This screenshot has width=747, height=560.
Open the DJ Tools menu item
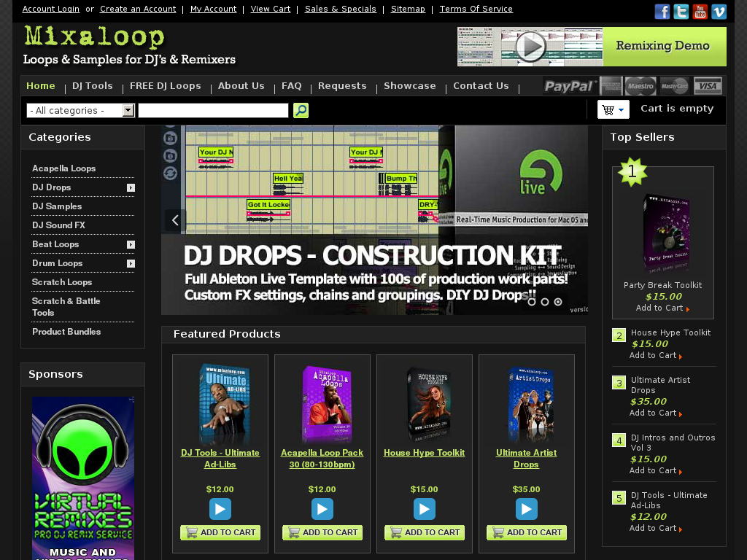tap(93, 86)
